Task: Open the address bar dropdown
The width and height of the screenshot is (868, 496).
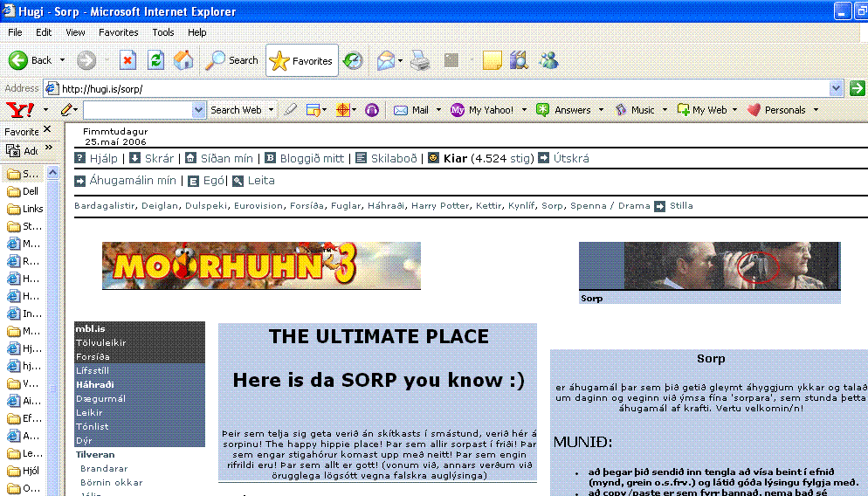Action: [x=836, y=88]
